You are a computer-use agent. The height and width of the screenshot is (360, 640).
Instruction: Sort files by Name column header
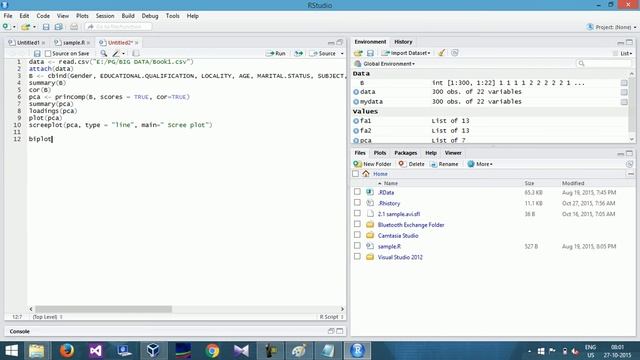tap(391, 183)
